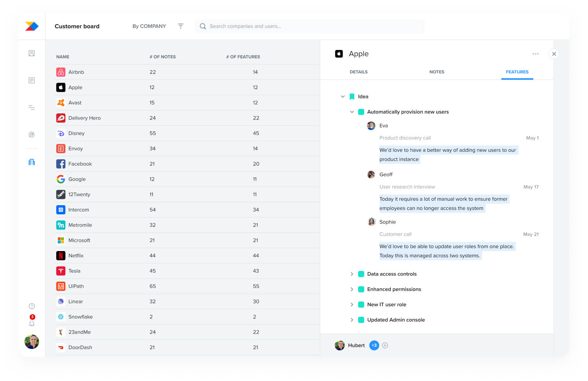This screenshot has height=381, width=588.
Task: Click the +3 additional members badge
Action: click(x=374, y=345)
